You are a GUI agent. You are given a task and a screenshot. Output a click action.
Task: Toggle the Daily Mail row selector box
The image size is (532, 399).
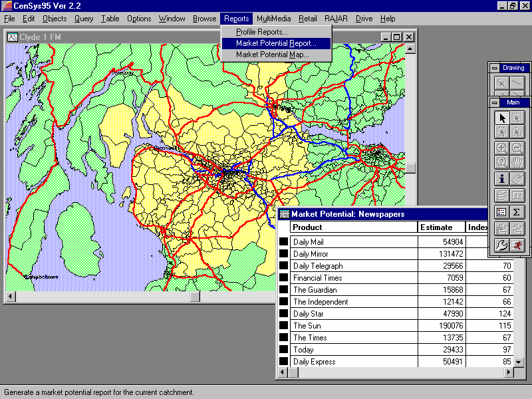[283, 242]
